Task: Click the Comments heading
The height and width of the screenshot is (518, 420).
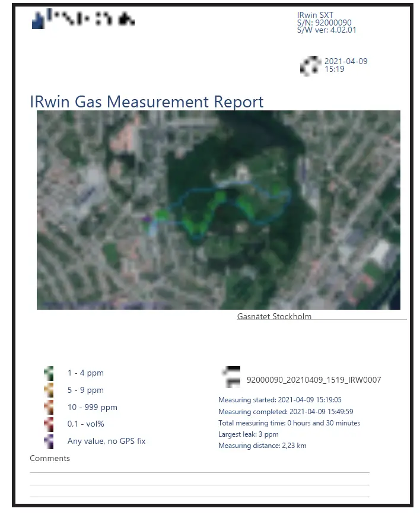Action: [50, 458]
